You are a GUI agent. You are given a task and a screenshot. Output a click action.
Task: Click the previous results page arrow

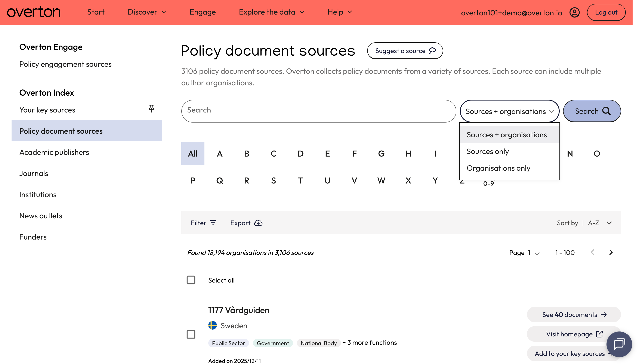click(592, 252)
